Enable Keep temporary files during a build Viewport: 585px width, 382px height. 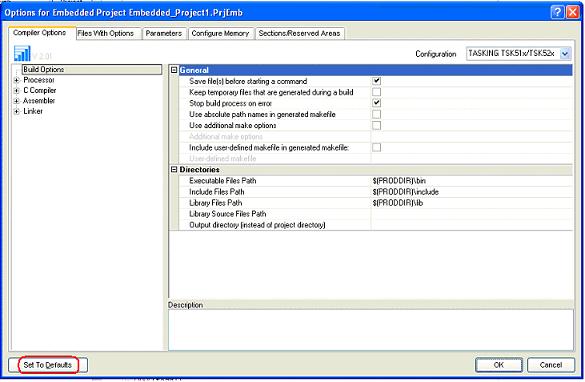click(376, 92)
